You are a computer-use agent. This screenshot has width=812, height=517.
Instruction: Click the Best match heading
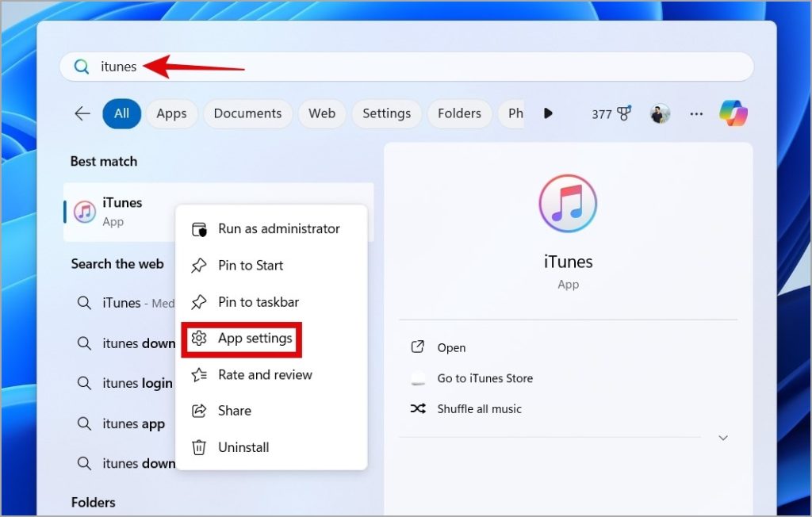[104, 161]
